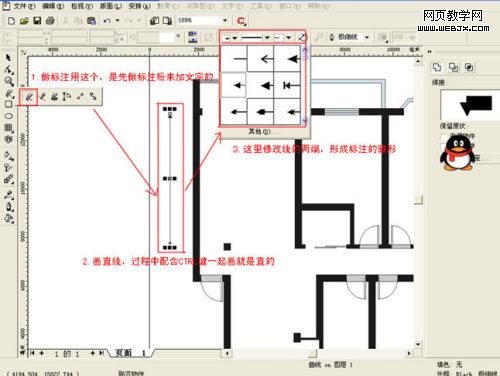Choose the open arrowhead in top row

click(261, 59)
